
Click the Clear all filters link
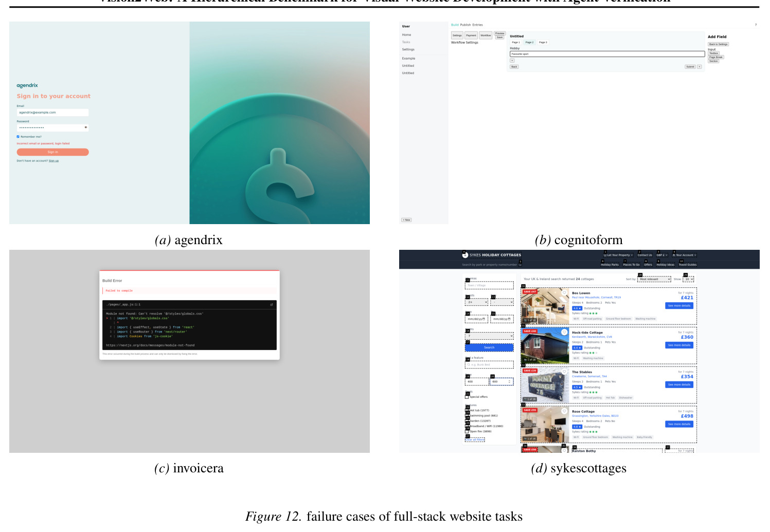pyautogui.click(x=475, y=439)
